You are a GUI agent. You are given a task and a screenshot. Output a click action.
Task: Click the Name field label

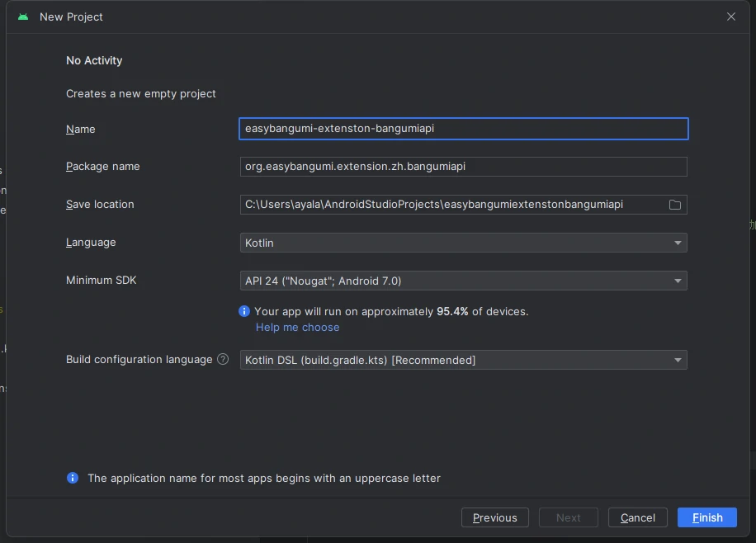click(81, 130)
